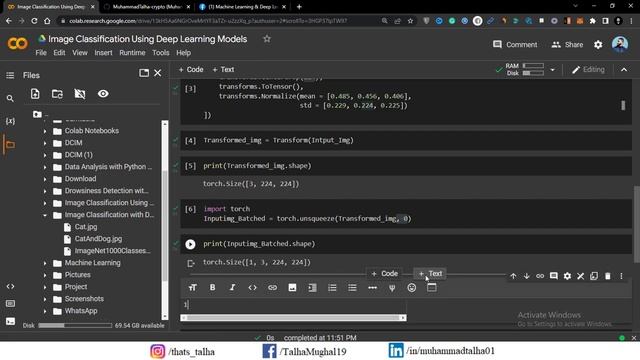This screenshot has width=640, height=360.
Task: Collapse the Image Classification with D... folder
Action: pyautogui.click(x=45, y=215)
